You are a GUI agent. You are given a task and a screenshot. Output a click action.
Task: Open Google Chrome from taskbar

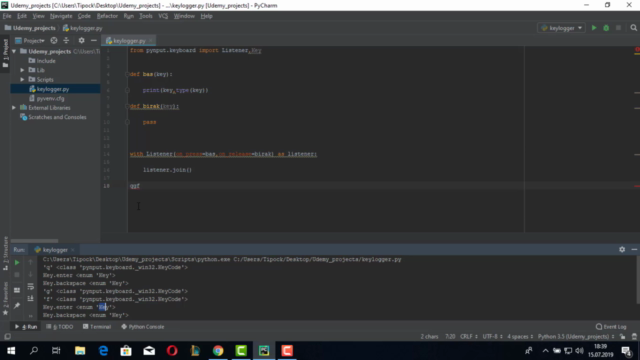click(218, 351)
